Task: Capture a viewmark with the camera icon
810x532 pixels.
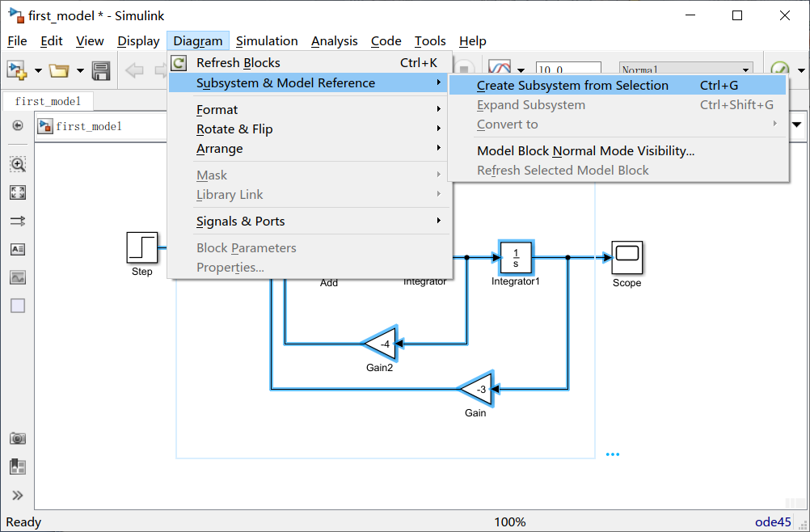Action: [17, 437]
